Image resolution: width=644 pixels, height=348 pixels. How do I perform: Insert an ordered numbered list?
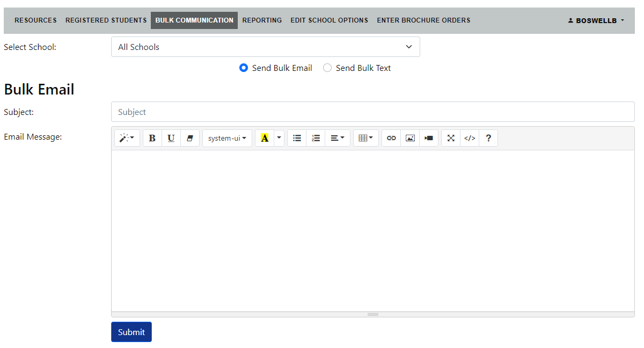click(316, 138)
